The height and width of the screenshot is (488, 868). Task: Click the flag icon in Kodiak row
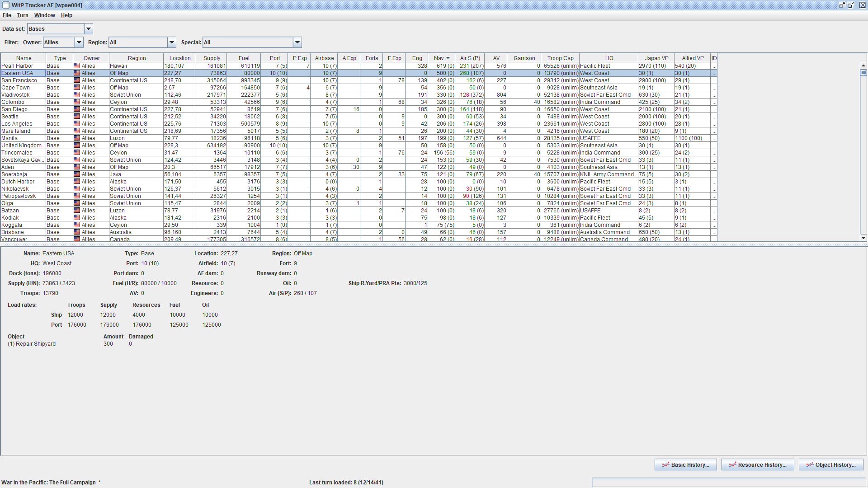coord(77,218)
